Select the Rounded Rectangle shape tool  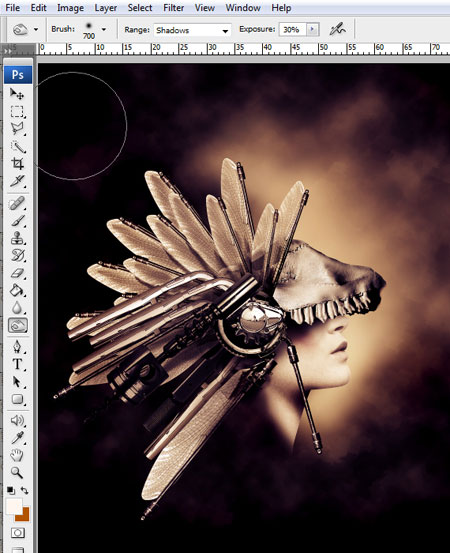[x=17, y=400]
